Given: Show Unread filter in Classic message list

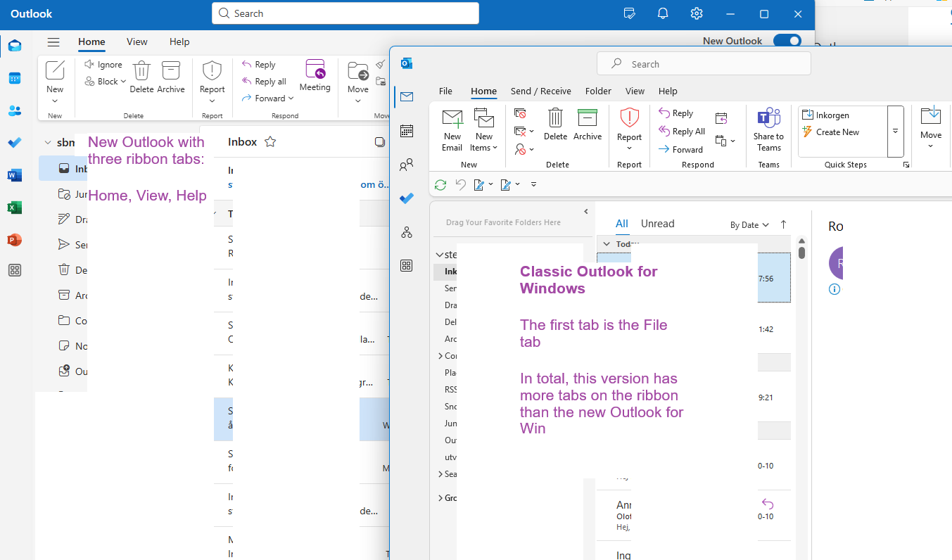Looking at the screenshot, I should pos(657,224).
